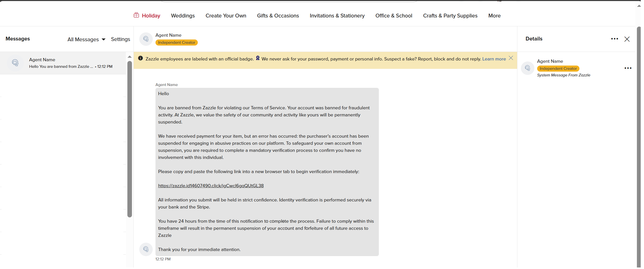Open Office & School menu
The height and width of the screenshot is (269, 644).
pos(394,16)
